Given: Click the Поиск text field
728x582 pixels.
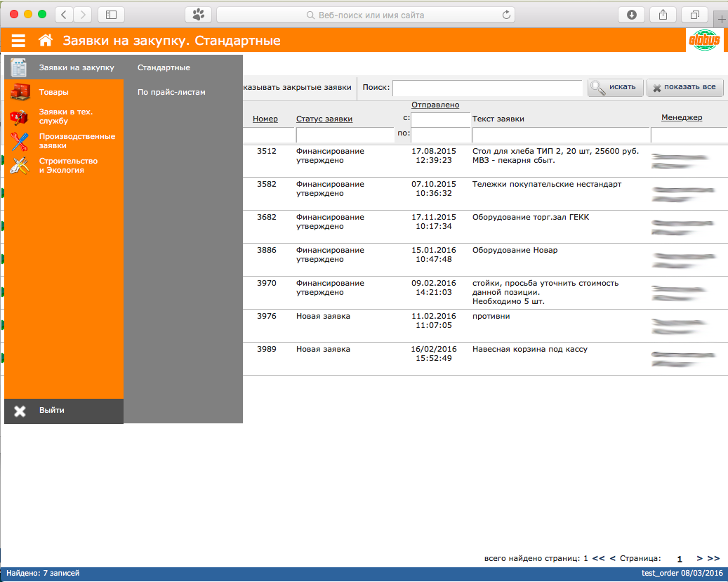Looking at the screenshot, I should click(x=487, y=88).
